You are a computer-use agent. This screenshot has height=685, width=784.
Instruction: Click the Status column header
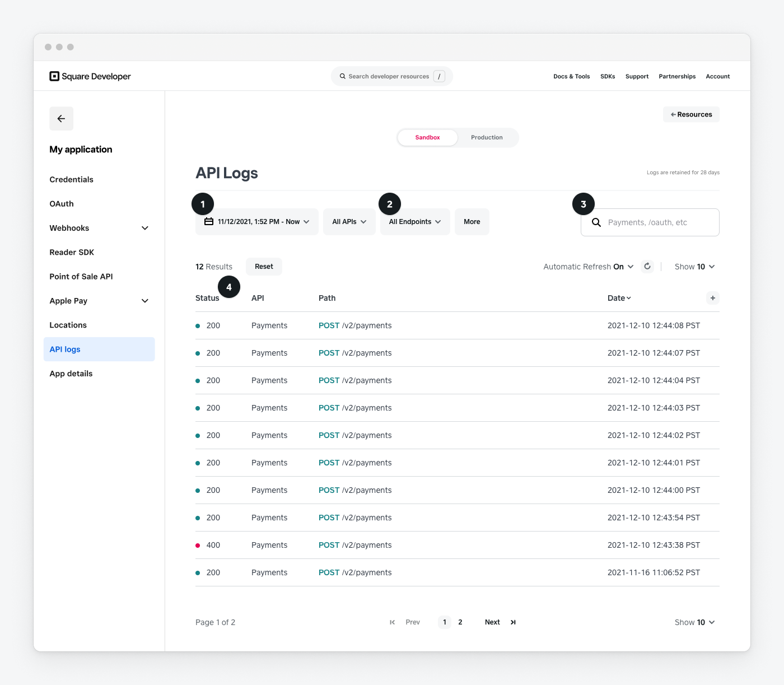tap(207, 298)
